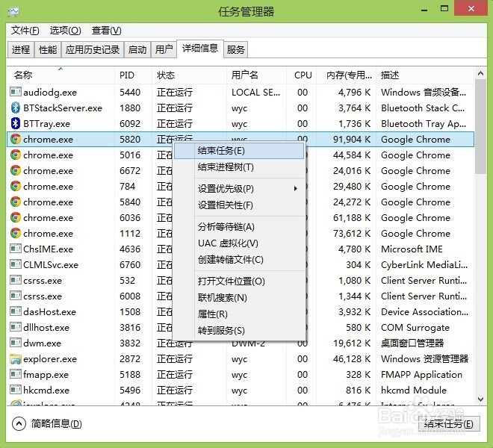Click the scrollbar down arrow

point(480,399)
